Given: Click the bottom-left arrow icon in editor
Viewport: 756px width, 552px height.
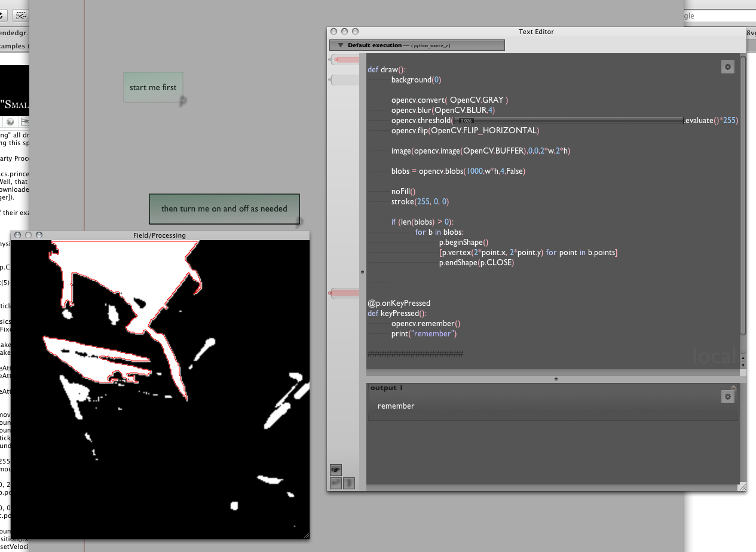Looking at the screenshot, I should 336,483.
